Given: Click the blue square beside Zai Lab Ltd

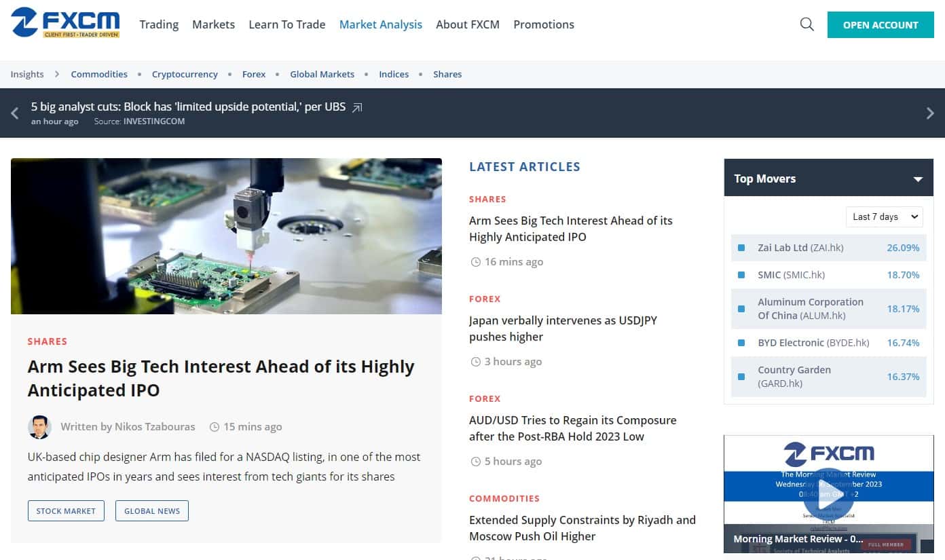Looking at the screenshot, I should pos(741,248).
